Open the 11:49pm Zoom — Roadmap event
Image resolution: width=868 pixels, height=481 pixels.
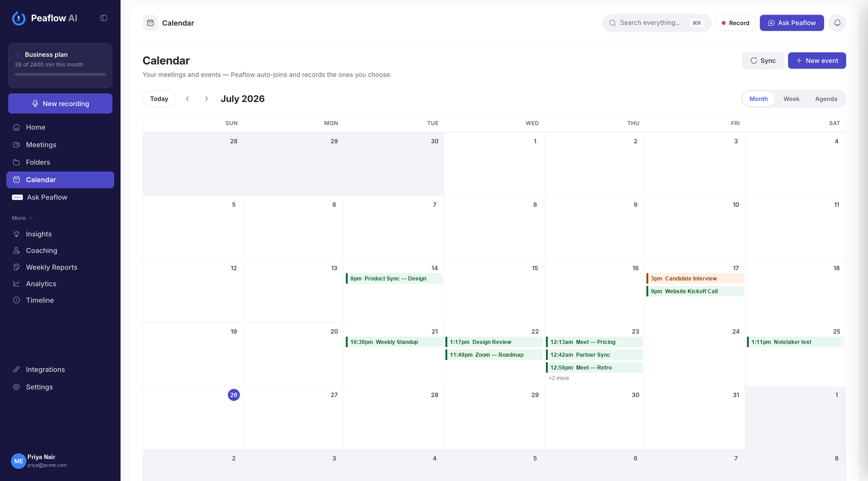click(494, 355)
